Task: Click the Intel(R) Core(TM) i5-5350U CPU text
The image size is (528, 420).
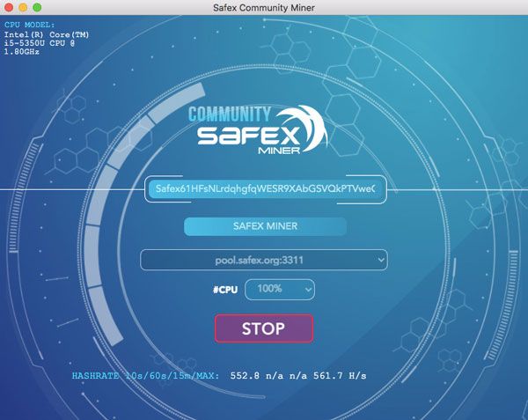Action: [47, 43]
